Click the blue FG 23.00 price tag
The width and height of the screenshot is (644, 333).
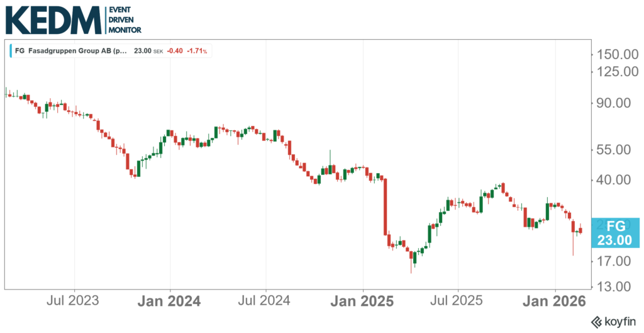coord(616,232)
